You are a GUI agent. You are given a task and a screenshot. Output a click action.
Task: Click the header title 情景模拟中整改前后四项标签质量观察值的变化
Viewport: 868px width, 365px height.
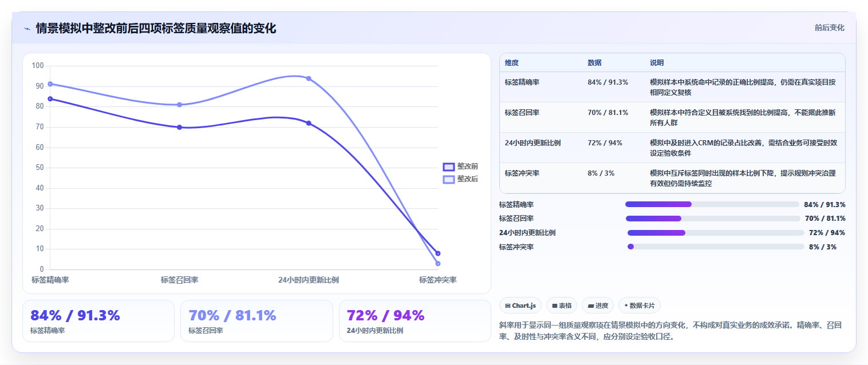[156, 28]
